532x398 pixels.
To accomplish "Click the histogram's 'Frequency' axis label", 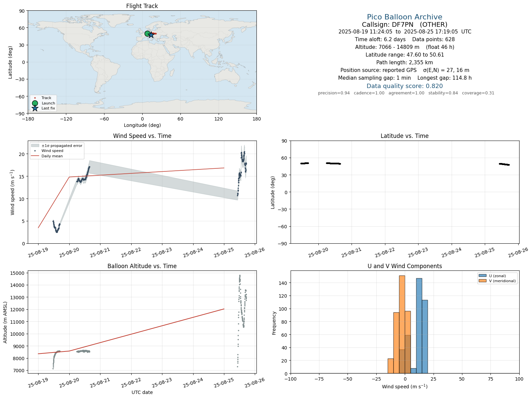I will click(274, 323).
